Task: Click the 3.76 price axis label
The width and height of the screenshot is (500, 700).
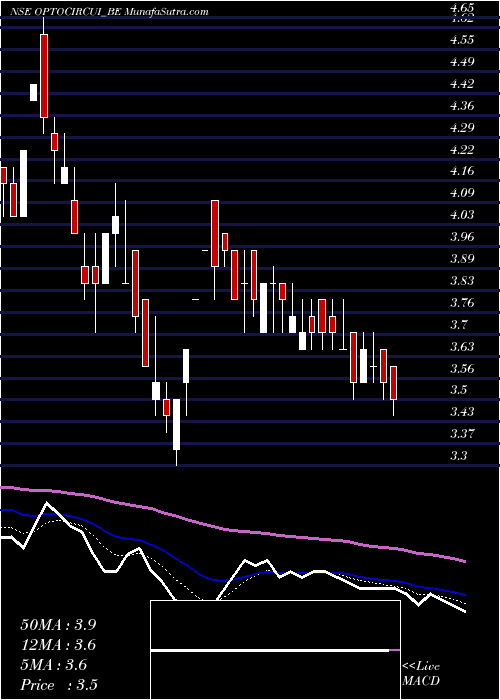Action: tap(462, 302)
